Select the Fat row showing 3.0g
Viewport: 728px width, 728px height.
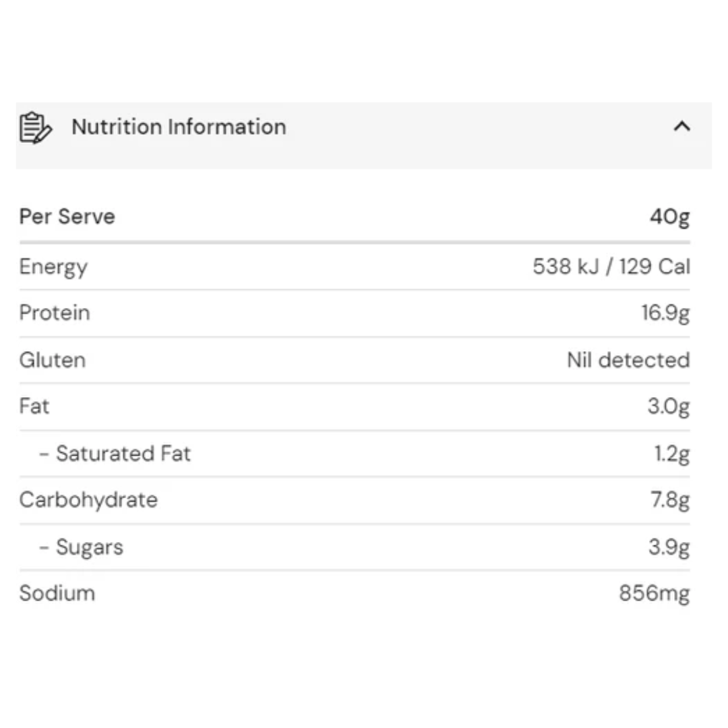pos(34,406)
